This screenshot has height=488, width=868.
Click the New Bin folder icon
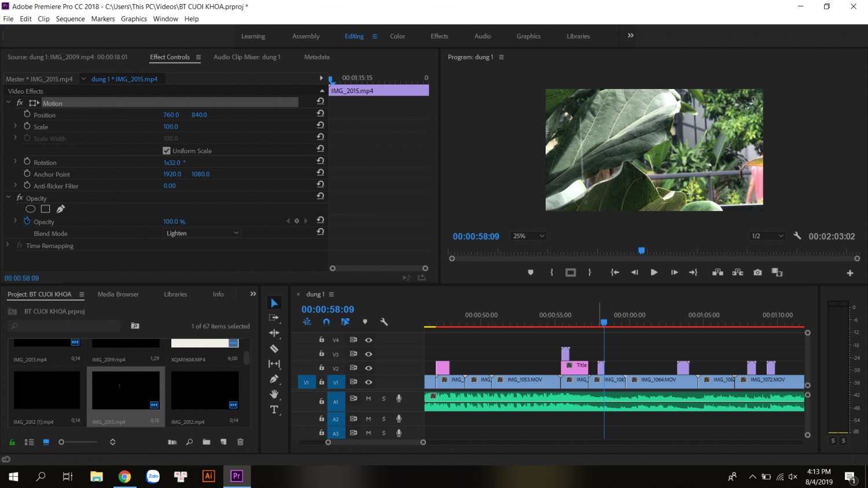click(x=207, y=442)
